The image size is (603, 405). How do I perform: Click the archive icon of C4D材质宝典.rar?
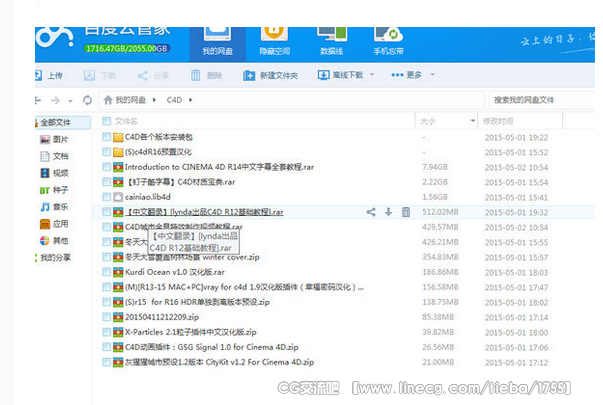coord(118,182)
